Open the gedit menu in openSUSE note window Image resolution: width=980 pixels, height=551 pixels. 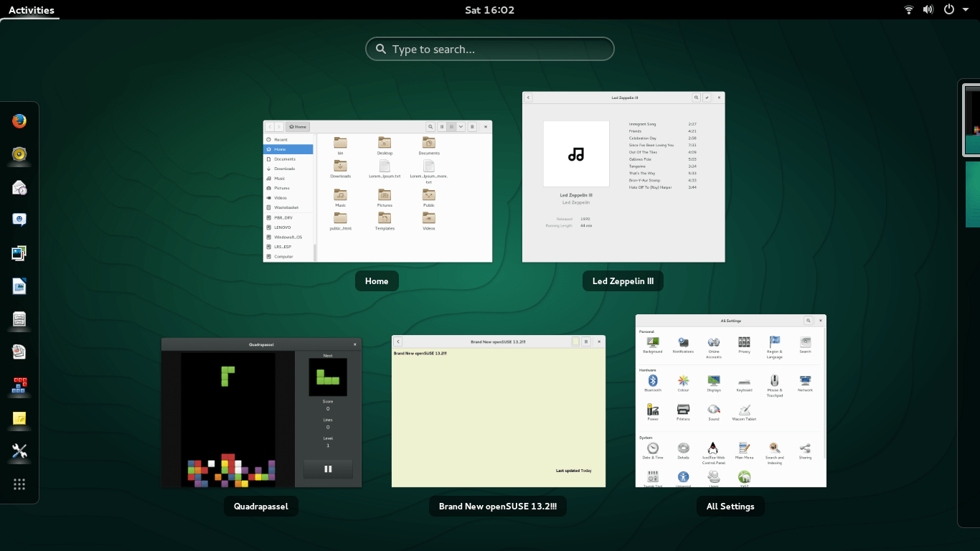coord(585,342)
